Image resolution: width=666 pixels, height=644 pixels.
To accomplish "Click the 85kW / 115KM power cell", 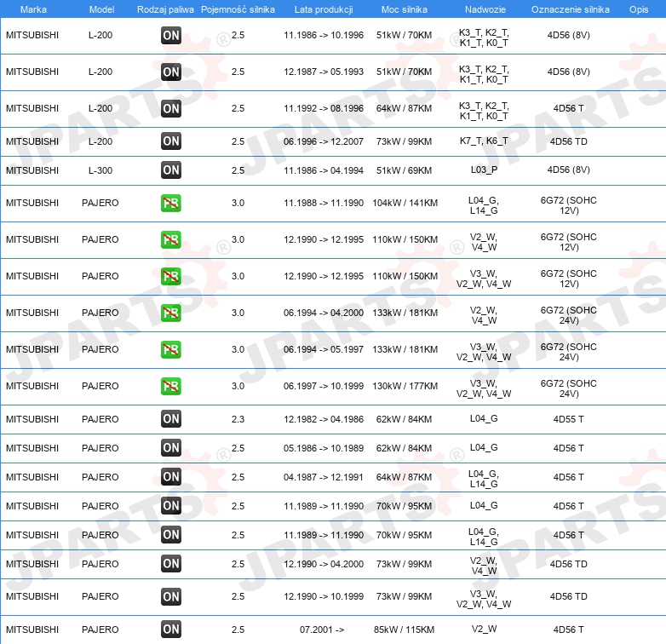I will pyautogui.click(x=404, y=630).
